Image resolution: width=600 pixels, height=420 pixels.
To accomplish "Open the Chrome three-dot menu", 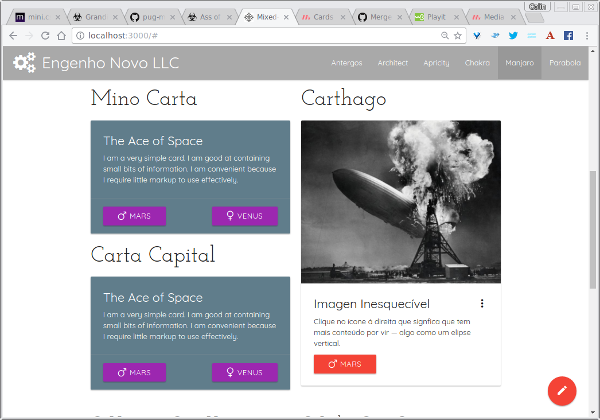I will tap(587, 36).
